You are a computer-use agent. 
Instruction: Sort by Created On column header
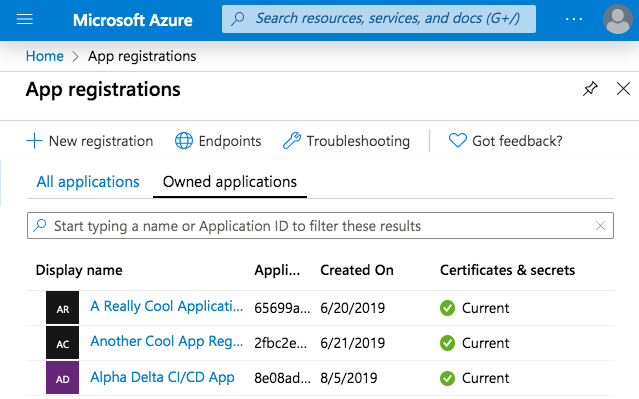point(357,270)
